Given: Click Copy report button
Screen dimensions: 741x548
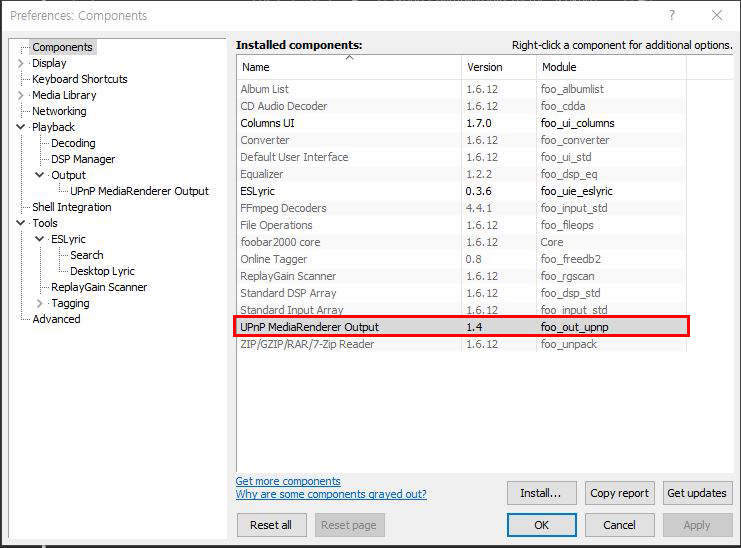Looking at the screenshot, I should [x=620, y=493].
